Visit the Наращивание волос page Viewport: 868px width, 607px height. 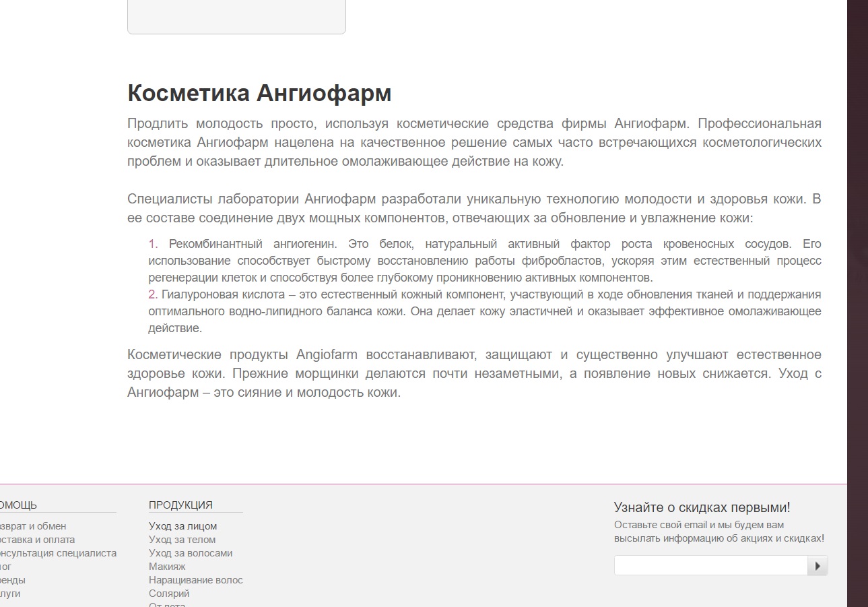(196, 580)
